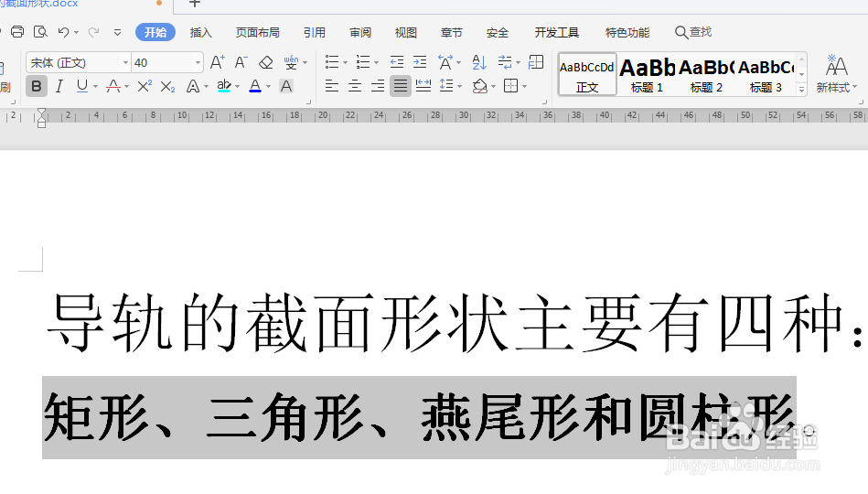Image resolution: width=868 pixels, height=494 pixels.
Task: Align text right
Action: [378, 86]
